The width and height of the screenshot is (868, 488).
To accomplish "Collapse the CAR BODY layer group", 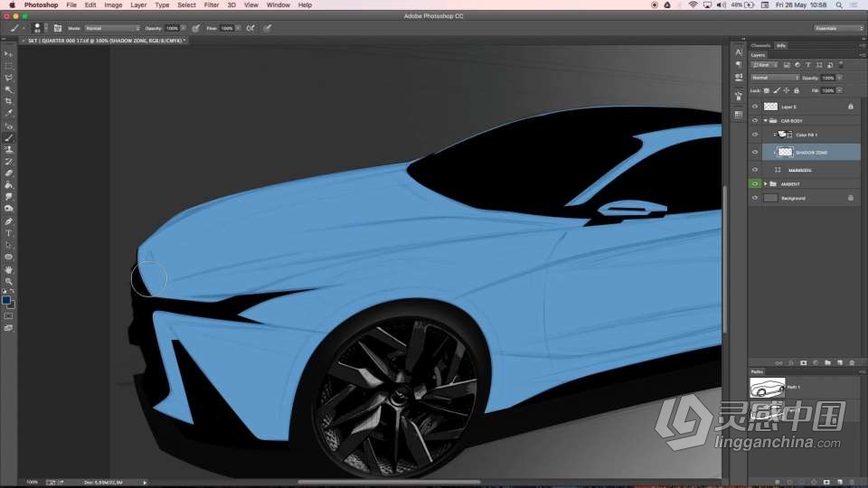I will 766,120.
